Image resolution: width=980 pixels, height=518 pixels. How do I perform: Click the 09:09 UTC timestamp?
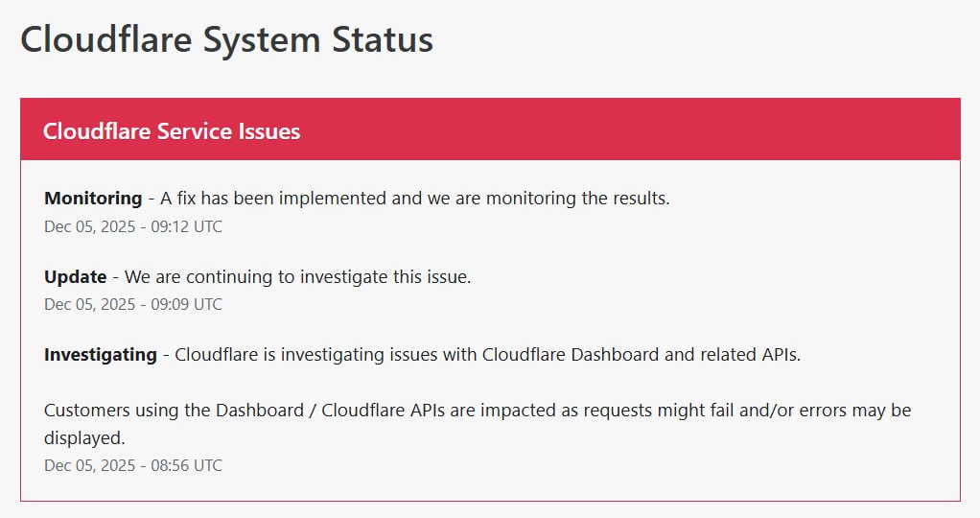(133, 304)
